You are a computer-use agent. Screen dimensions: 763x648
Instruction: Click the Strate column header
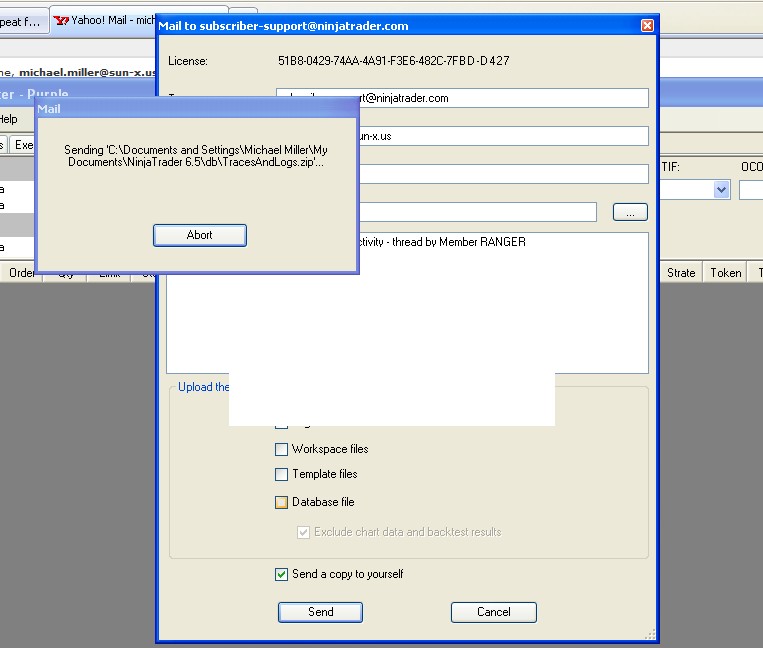click(x=681, y=272)
